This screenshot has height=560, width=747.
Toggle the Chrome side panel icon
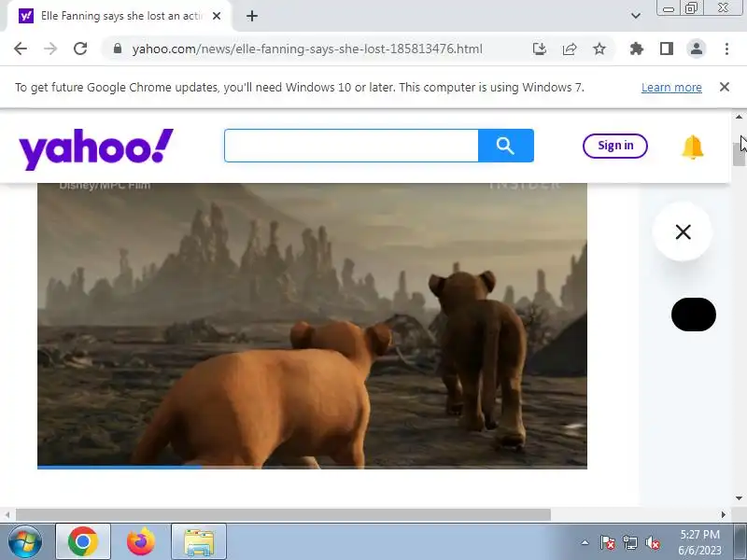(x=667, y=49)
